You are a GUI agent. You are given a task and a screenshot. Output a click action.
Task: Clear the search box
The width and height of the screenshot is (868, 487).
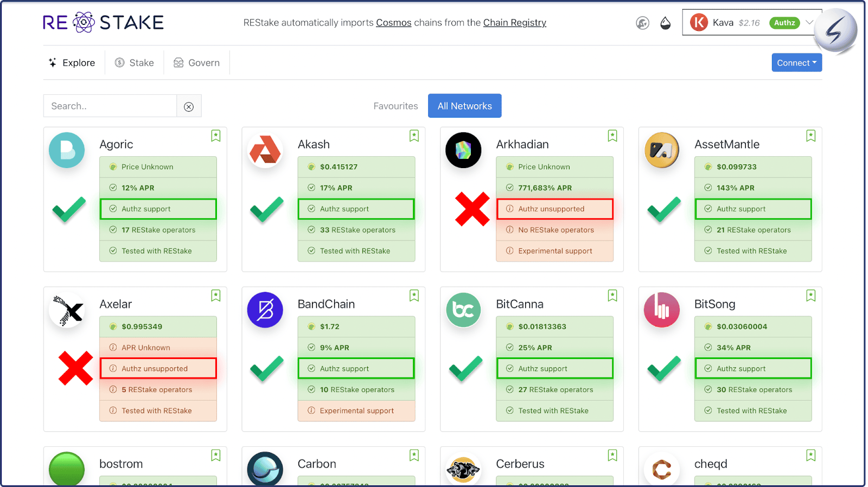189,106
